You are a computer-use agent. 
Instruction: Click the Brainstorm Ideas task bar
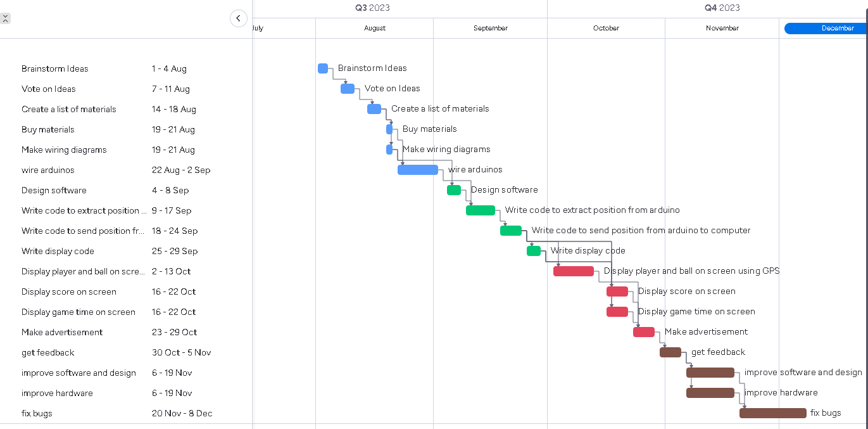pos(322,68)
